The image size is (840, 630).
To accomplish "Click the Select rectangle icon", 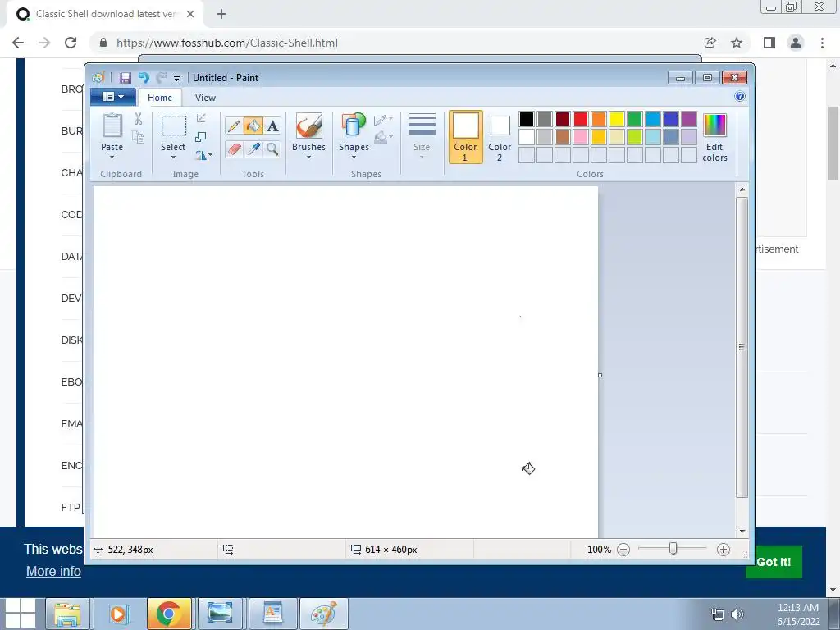I will pyautogui.click(x=174, y=126).
